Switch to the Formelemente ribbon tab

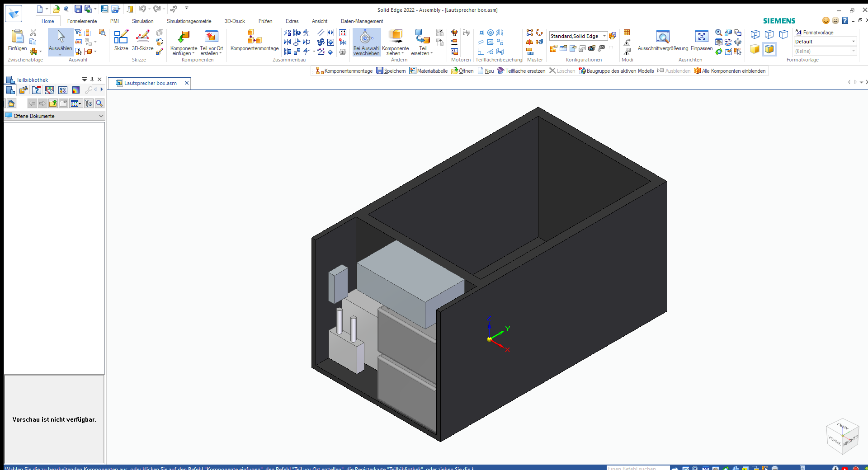tap(82, 21)
